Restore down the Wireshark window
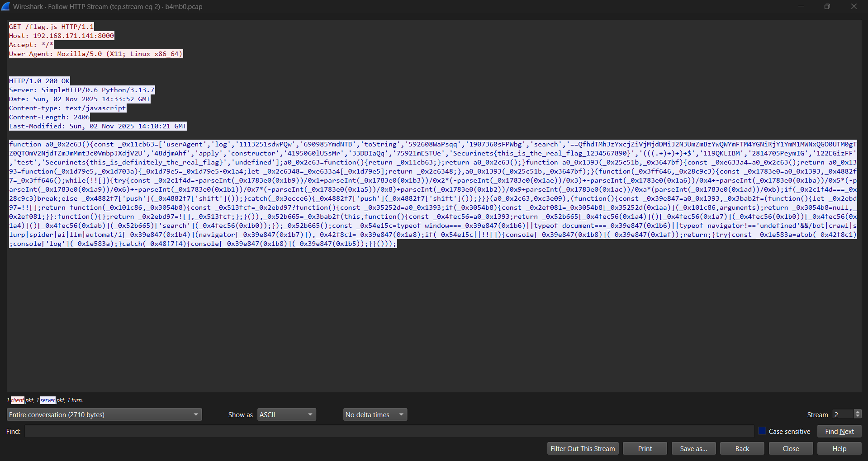The height and width of the screenshot is (461, 868). 827,6
